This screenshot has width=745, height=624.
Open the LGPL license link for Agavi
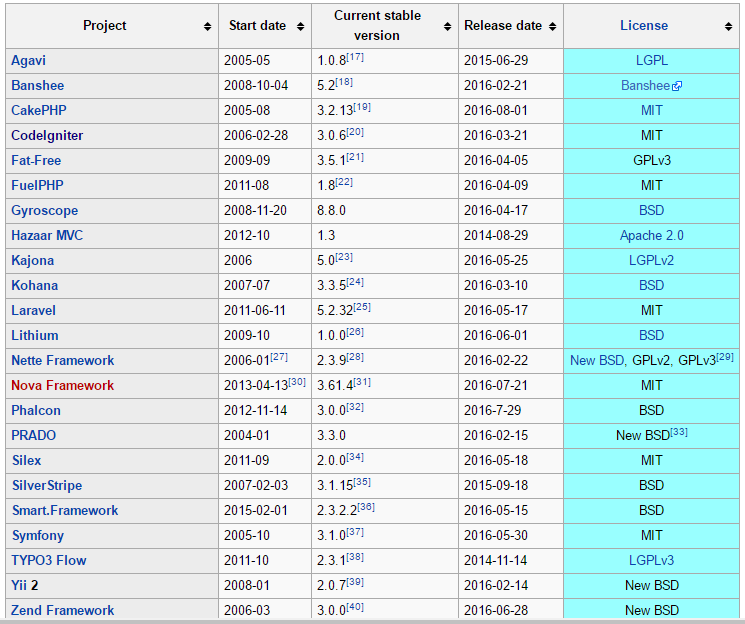coord(651,61)
